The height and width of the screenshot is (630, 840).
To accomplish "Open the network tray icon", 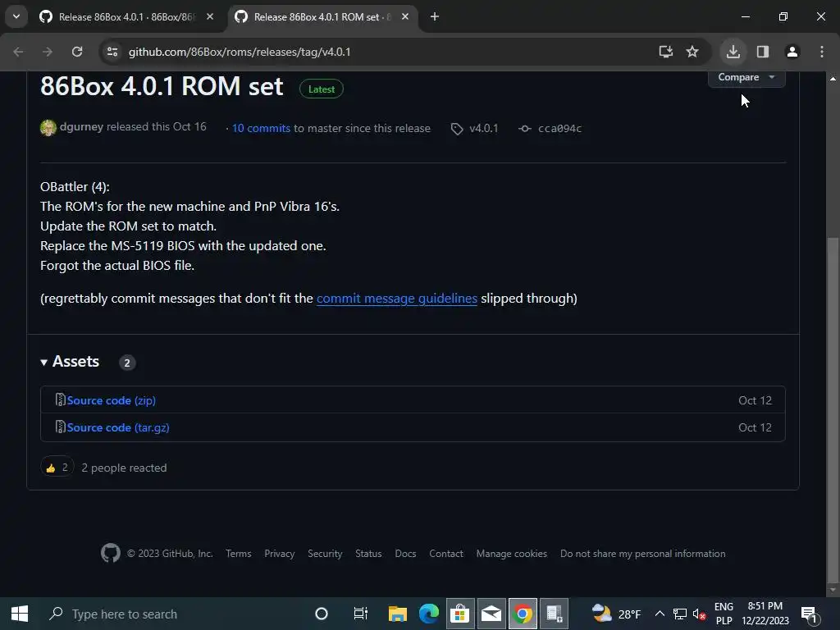I will click(x=680, y=614).
